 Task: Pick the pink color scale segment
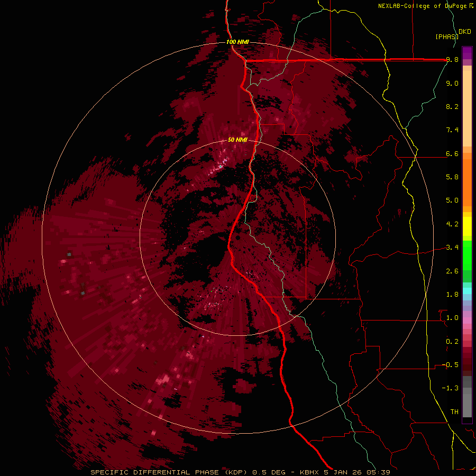(x=467, y=321)
